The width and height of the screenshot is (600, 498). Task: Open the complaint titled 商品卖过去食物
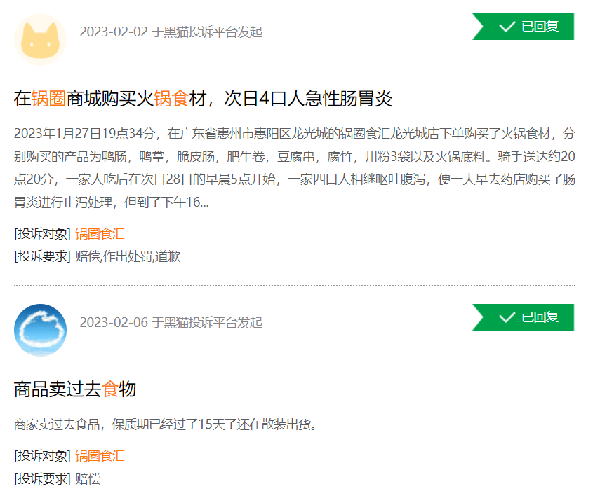click(75, 388)
